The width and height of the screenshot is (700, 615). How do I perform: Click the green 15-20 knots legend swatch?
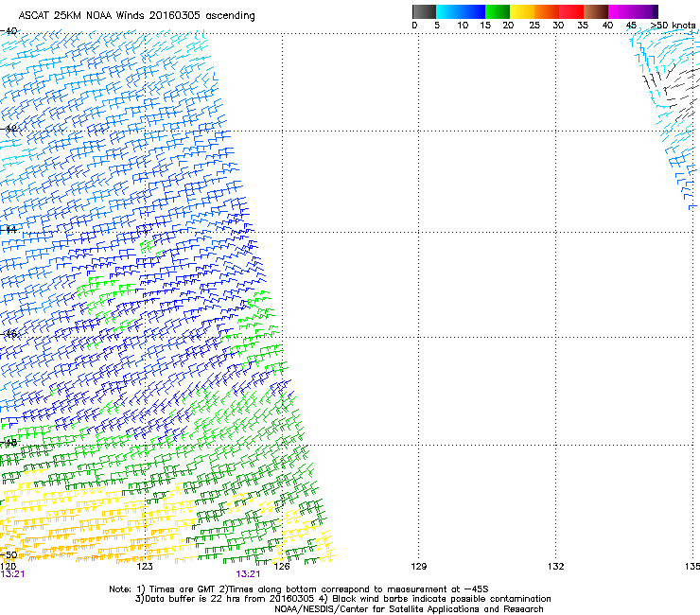(x=498, y=11)
